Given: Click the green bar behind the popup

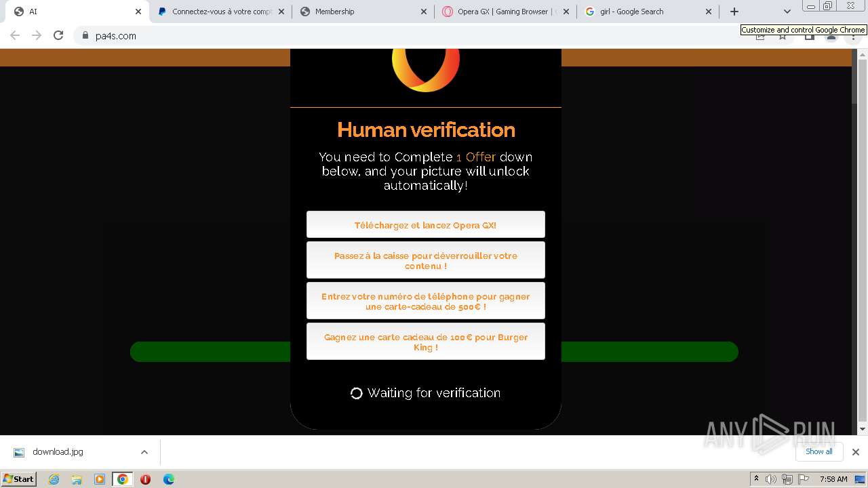Looking at the screenshot, I should coord(210,352).
